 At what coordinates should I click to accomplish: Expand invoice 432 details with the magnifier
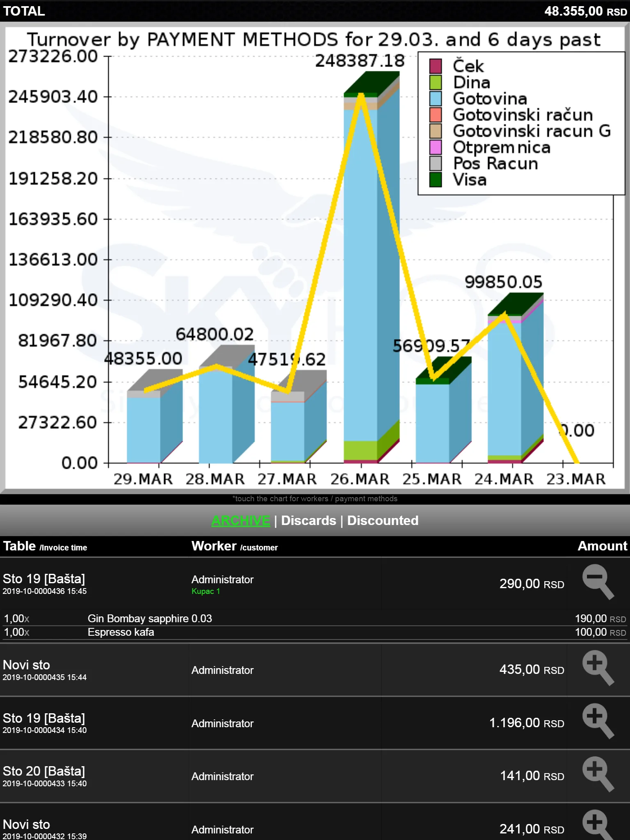[598, 825]
